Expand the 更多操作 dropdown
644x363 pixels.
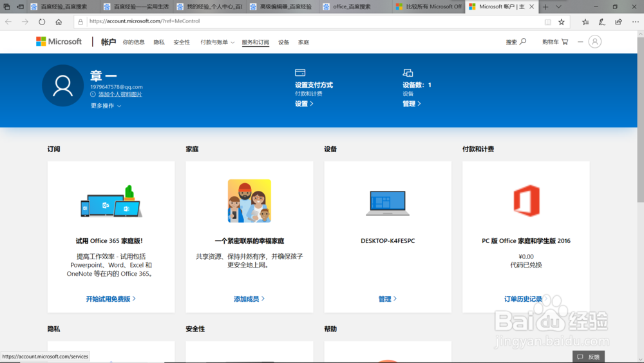click(106, 106)
